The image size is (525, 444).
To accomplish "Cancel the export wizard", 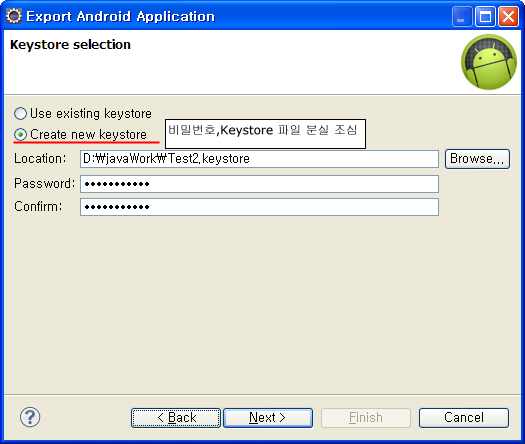I will [x=464, y=418].
